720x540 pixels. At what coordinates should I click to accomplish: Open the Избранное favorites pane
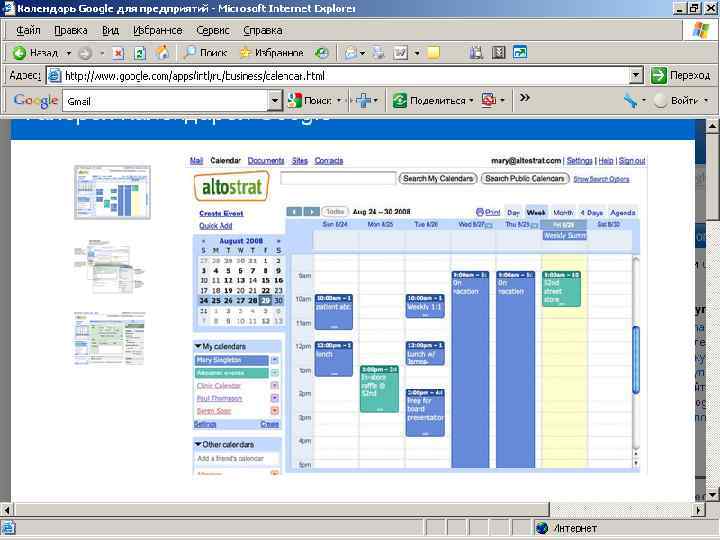click(x=272, y=53)
